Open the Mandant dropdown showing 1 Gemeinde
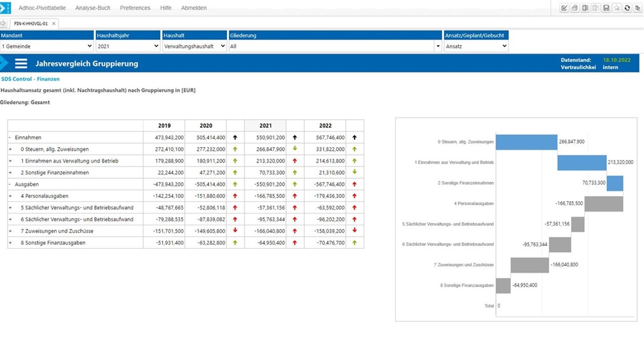 (x=47, y=46)
